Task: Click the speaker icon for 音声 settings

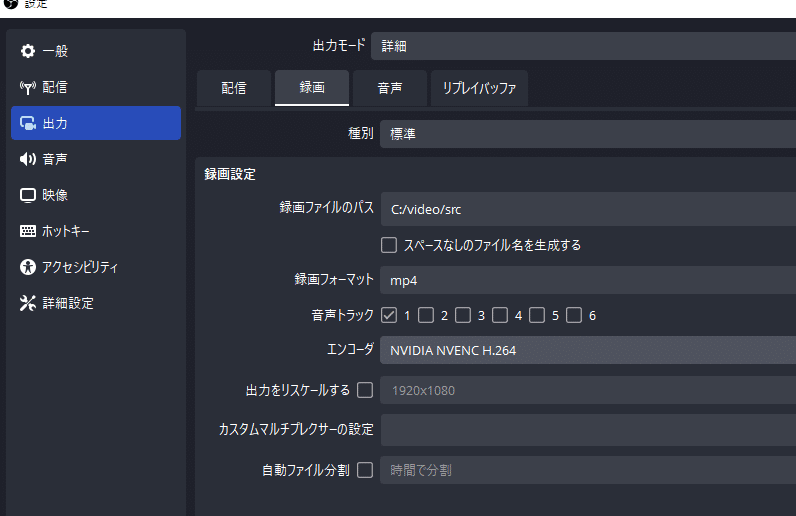Action: click(28, 159)
